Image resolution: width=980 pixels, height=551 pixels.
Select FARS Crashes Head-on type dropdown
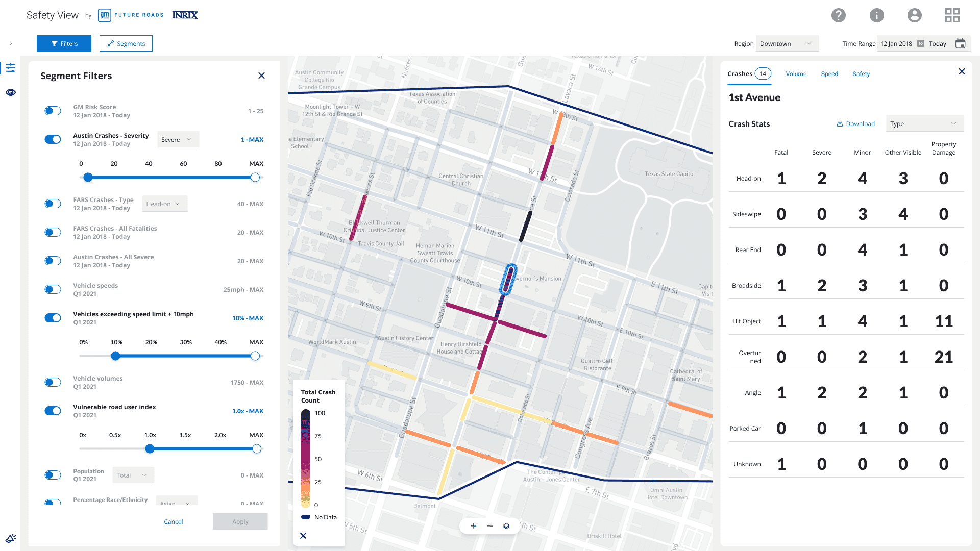(x=162, y=204)
